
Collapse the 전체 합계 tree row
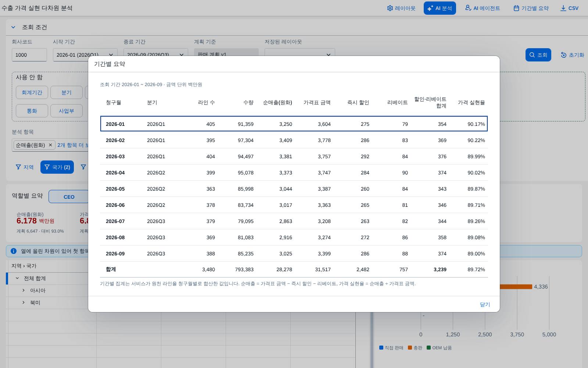pyautogui.click(x=17, y=279)
